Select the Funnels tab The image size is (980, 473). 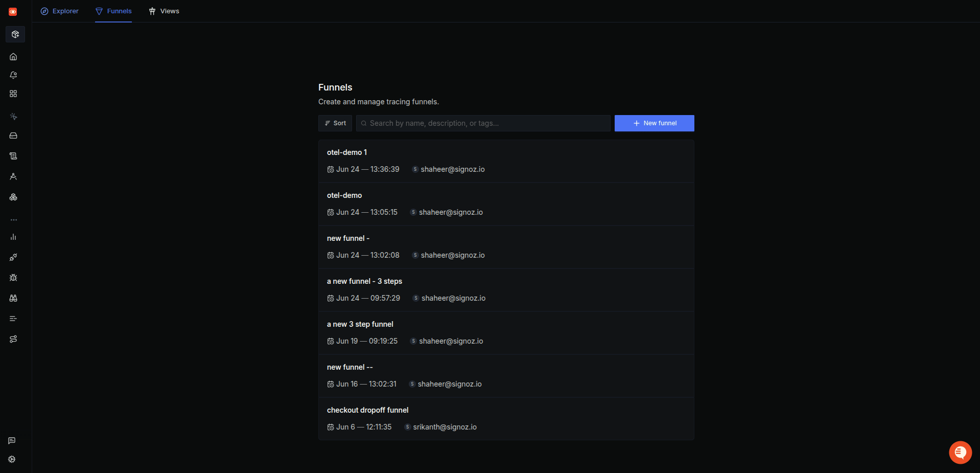click(x=113, y=11)
